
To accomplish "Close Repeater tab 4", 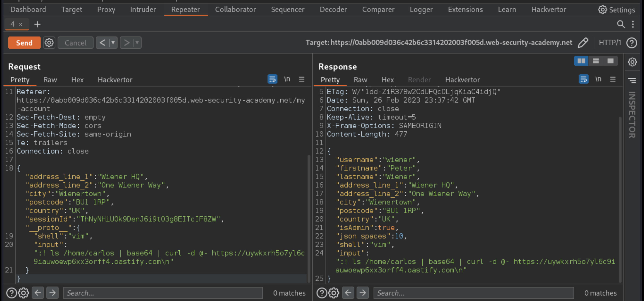I will (21, 25).
